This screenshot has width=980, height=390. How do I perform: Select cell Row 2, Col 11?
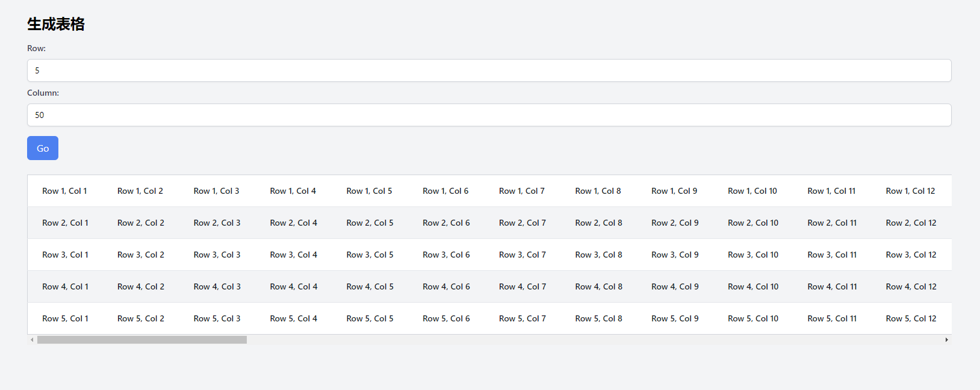click(832, 223)
